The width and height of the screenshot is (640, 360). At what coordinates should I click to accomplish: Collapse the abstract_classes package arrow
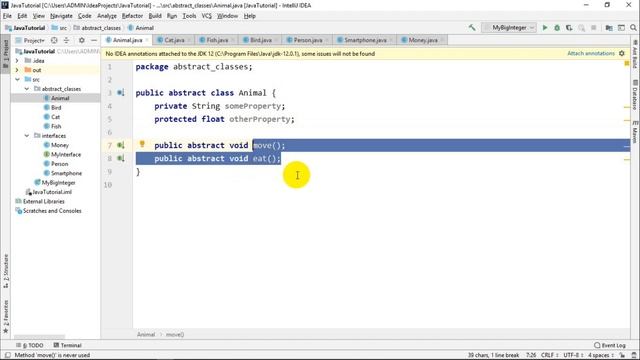27,89
